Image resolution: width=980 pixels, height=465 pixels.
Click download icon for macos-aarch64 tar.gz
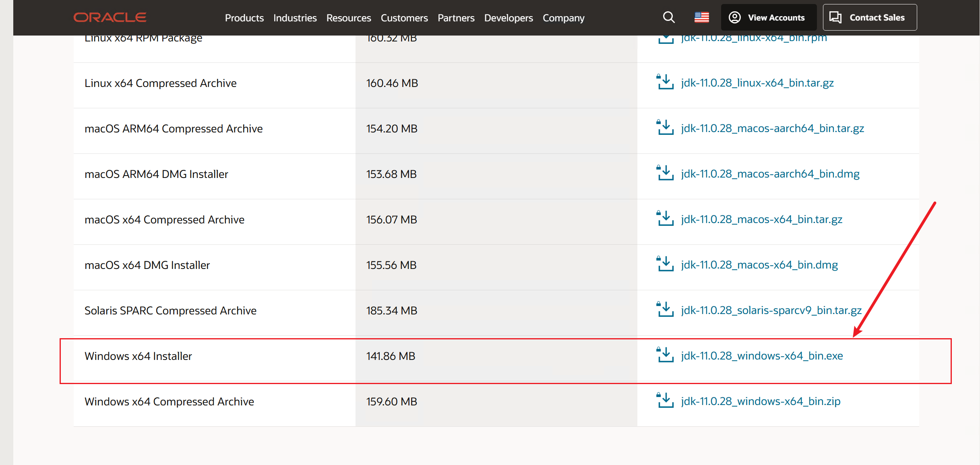[x=665, y=128]
